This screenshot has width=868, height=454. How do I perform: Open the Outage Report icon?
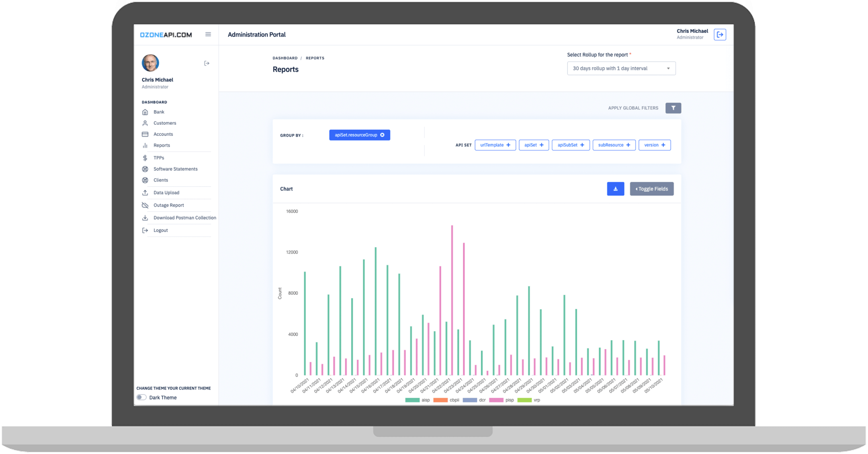point(145,205)
